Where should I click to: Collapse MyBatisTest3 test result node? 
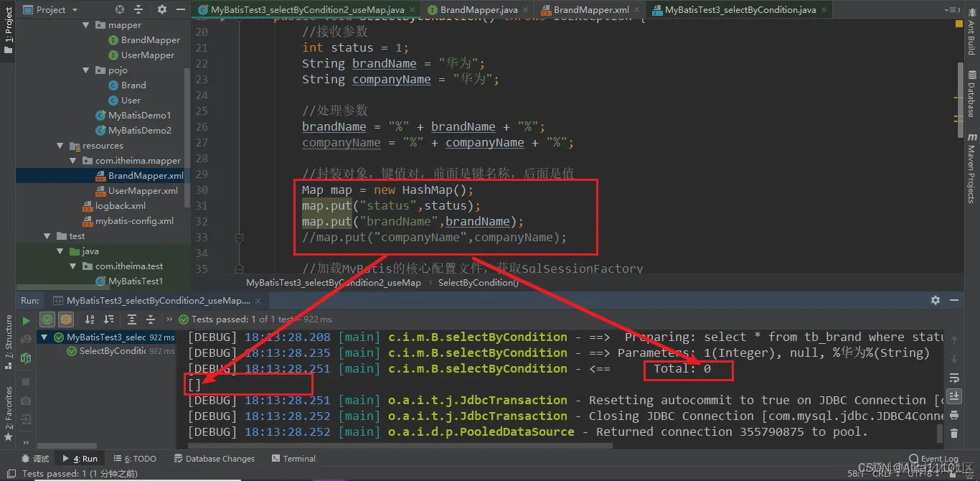click(44, 337)
